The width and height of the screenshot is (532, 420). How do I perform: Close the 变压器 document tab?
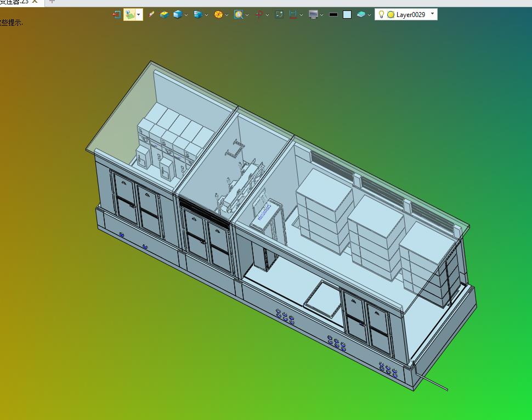pos(35,2)
